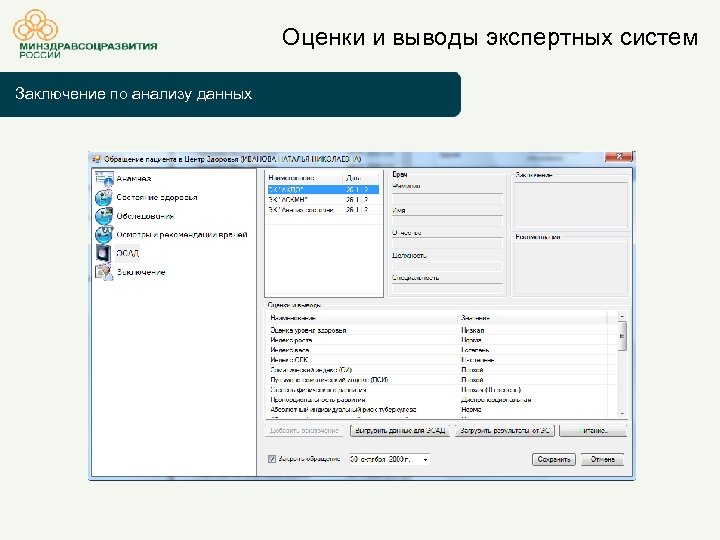The image size is (720, 540).
Task: Select the row about риск туберкулеза
Action: point(442,410)
